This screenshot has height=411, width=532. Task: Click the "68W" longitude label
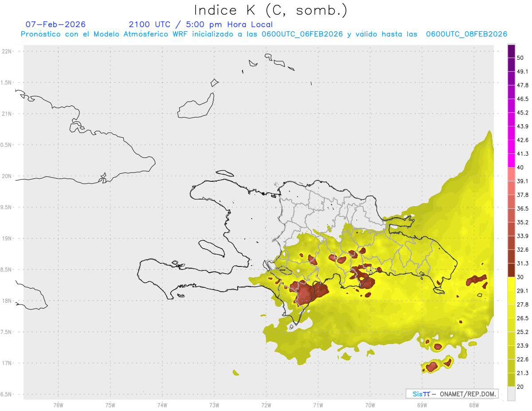click(x=473, y=405)
